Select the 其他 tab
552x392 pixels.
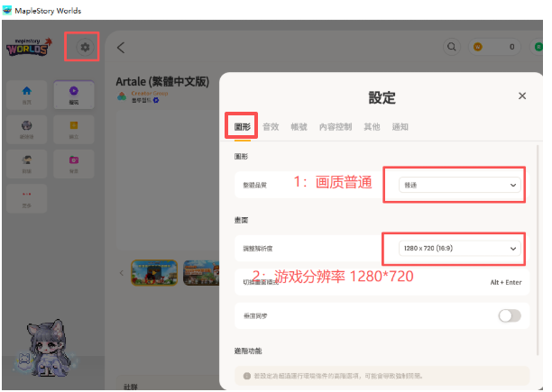tap(372, 127)
